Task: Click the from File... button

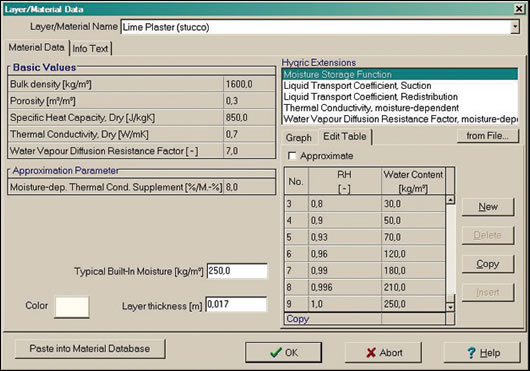Action: (487, 135)
